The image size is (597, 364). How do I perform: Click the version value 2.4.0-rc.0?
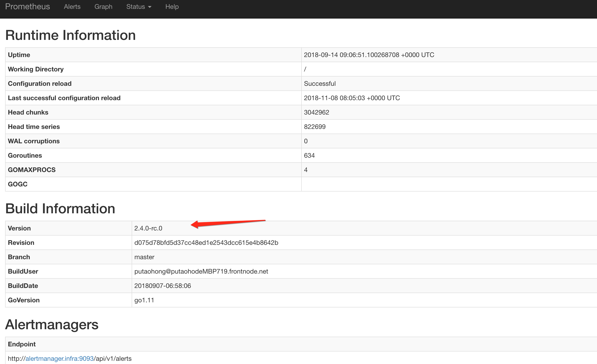pos(148,228)
